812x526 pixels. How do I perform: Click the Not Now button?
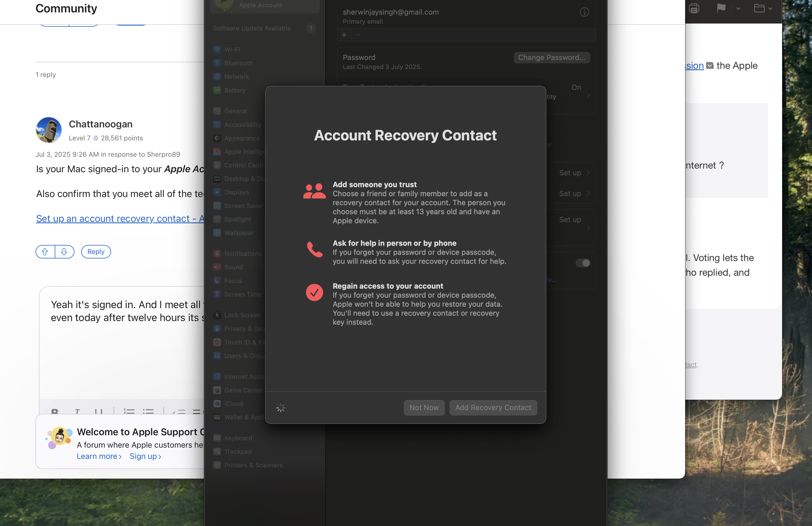click(x=424, y=408)
